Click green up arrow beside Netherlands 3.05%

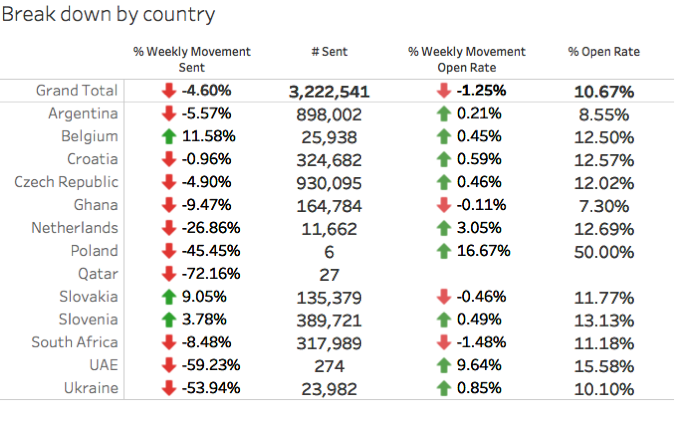(444, 228)
